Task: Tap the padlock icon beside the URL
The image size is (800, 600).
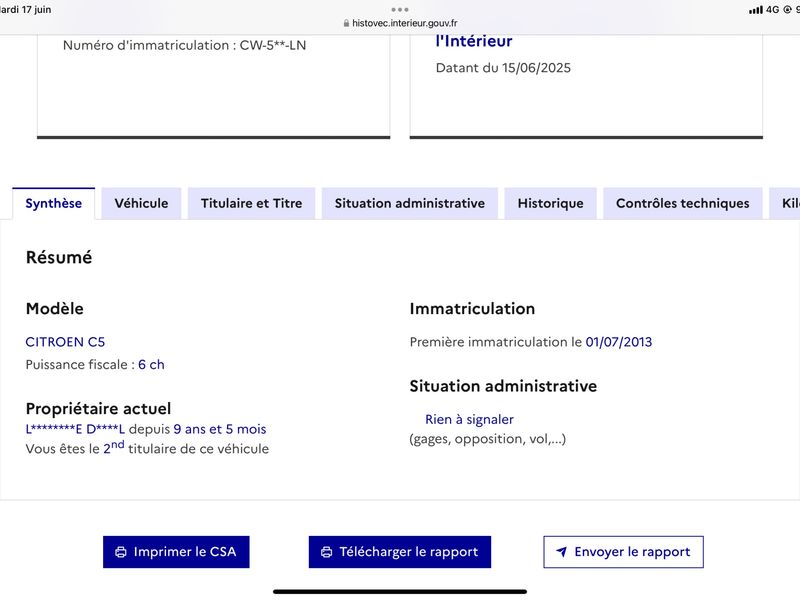Action: [x=346, y=23]
